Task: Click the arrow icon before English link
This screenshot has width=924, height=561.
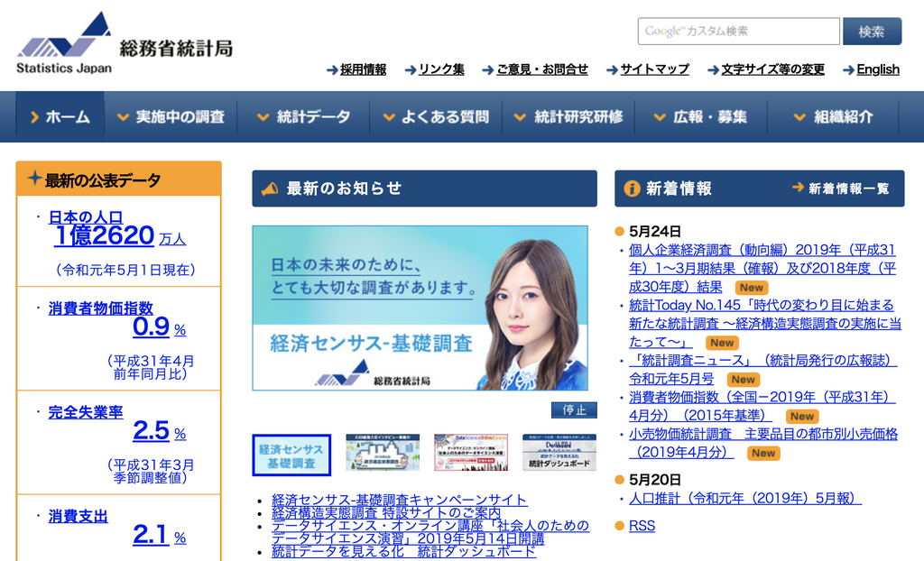Action: pos(848,69)
